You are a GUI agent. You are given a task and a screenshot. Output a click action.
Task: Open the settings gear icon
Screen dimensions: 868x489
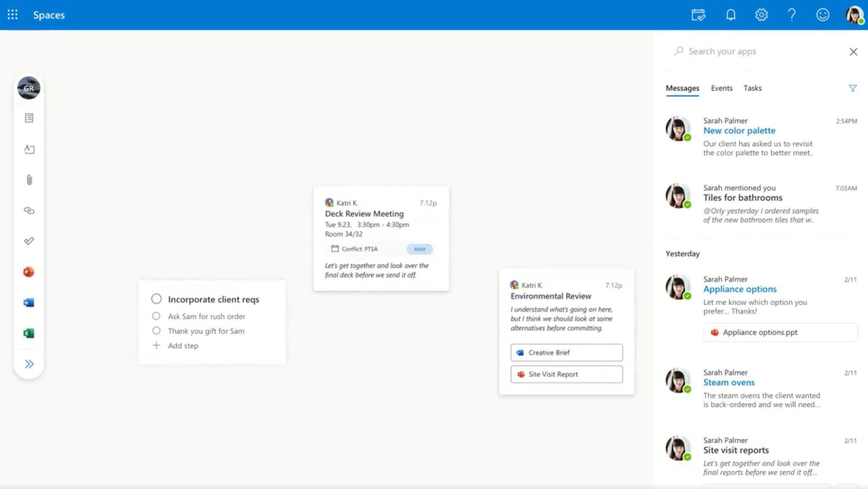click(x=762, y=15)
